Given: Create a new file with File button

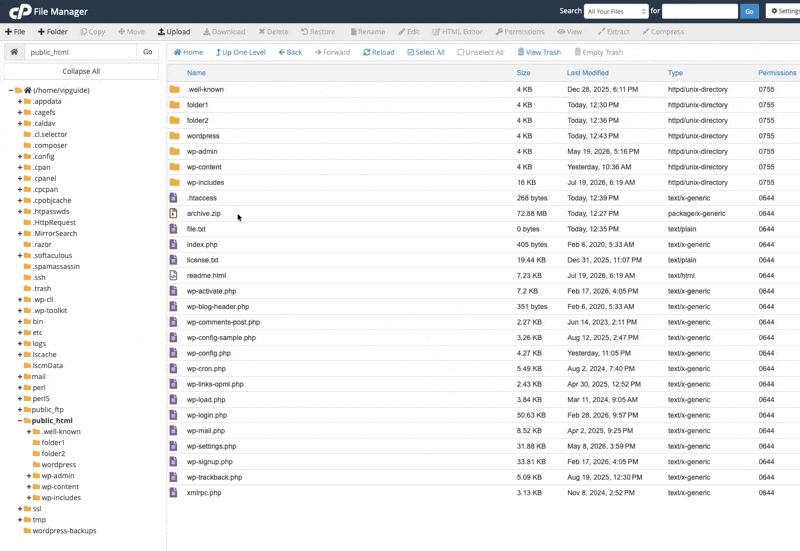Looking at the screenshot, I should pos(15,32).
